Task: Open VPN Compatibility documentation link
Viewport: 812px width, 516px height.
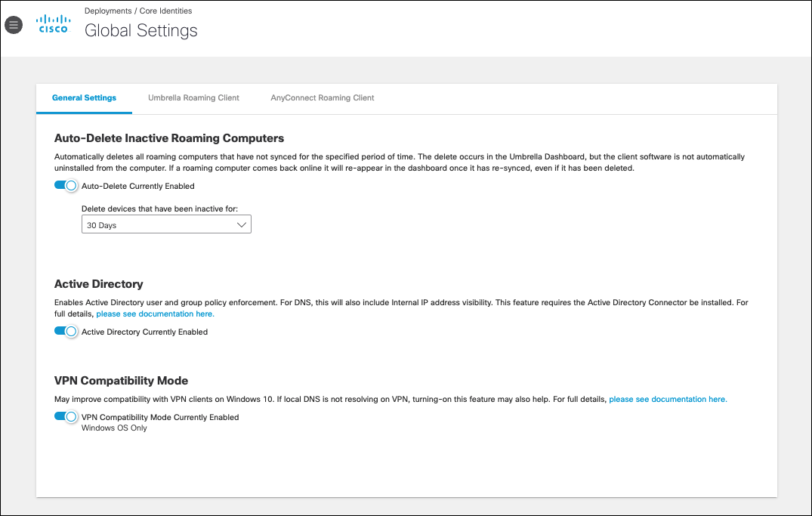Action: pyautogui.click(x=668, y=400)
